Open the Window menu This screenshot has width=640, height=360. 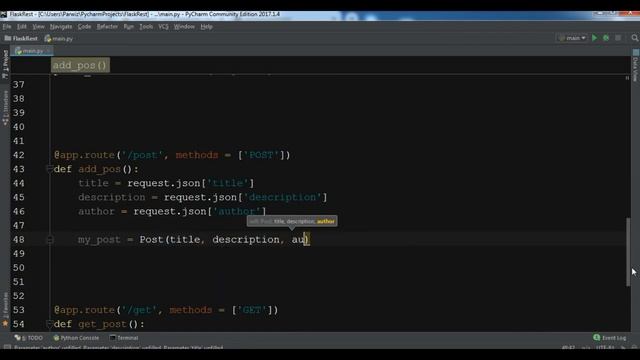[184, 27]
